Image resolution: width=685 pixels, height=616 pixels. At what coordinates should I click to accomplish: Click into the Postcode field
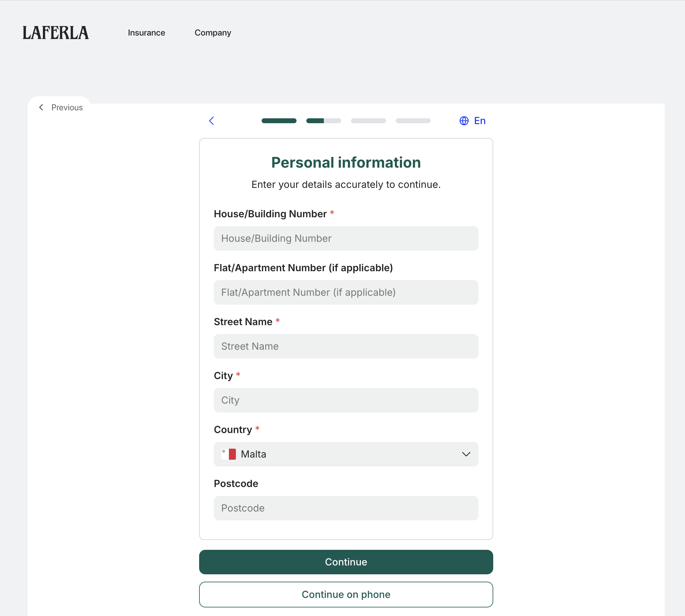pyautogui.click(x=346, y=508)
